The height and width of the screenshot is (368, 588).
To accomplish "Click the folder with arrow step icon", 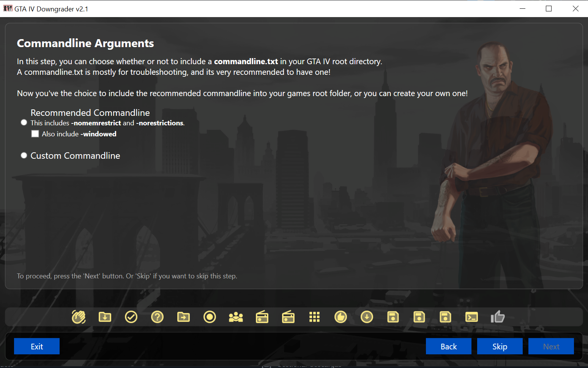I will [x=183, y=317].
